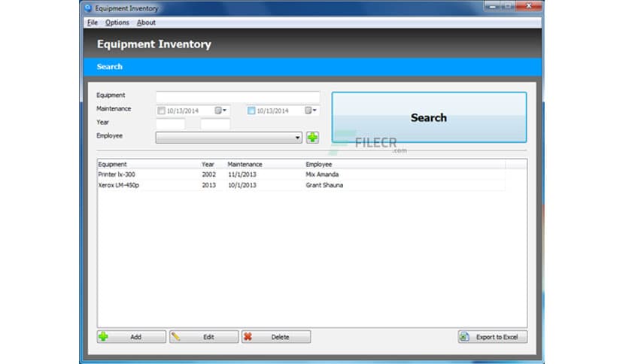Sort by the Employee column header
This screenshot has width=629, height=364.
[405, 165]
